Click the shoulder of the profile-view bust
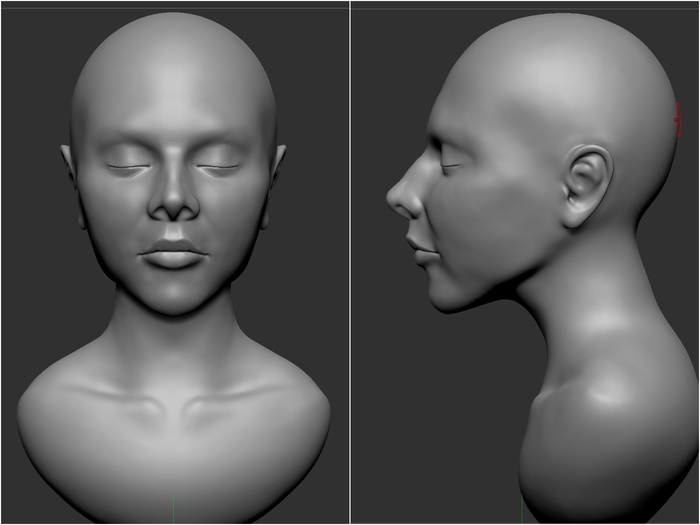Image resolution: width=700 pixels, height=525 pixels. [600, 420]
